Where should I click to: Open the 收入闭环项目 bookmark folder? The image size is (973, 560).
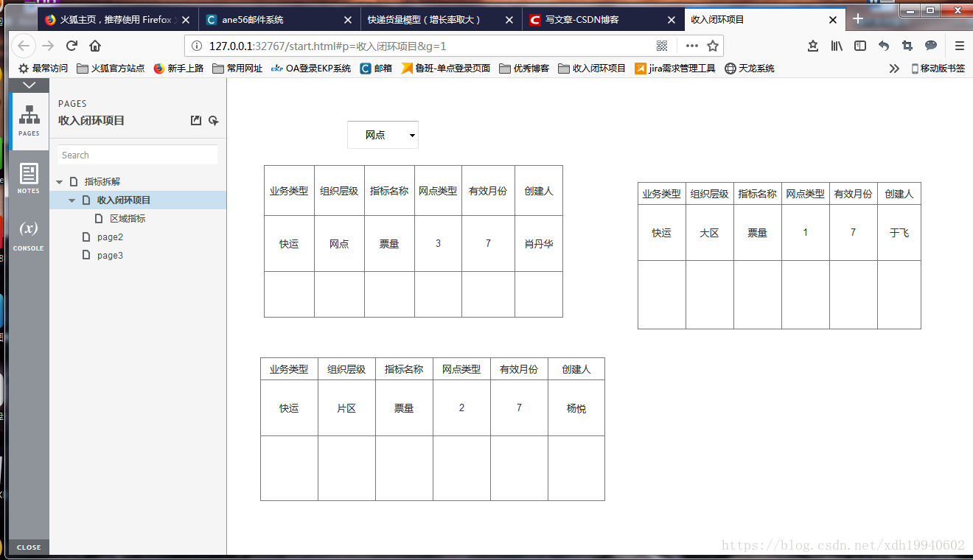point(592,69)
